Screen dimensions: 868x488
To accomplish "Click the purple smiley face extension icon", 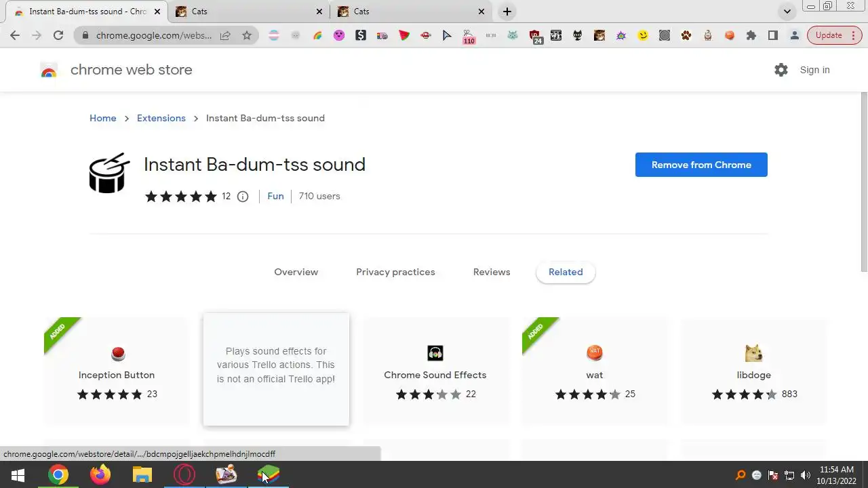I will tap(339, 35).
